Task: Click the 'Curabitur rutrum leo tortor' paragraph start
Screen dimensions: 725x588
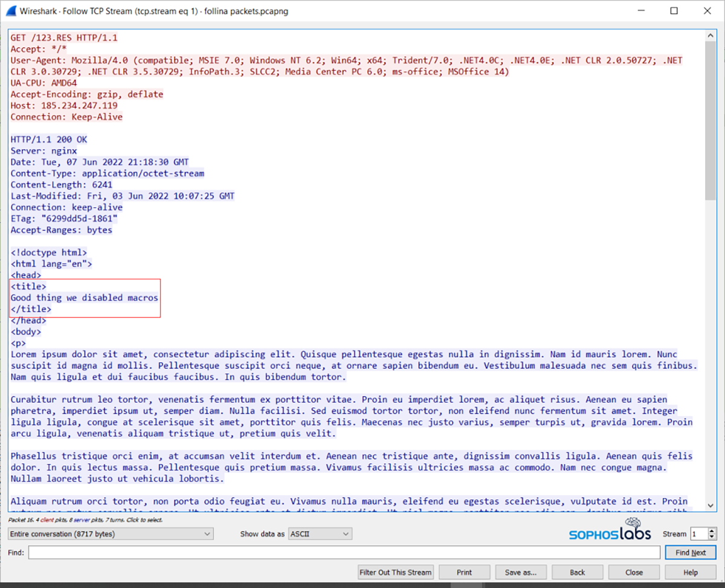Action: pyautogui.click(x=79, y=400)
